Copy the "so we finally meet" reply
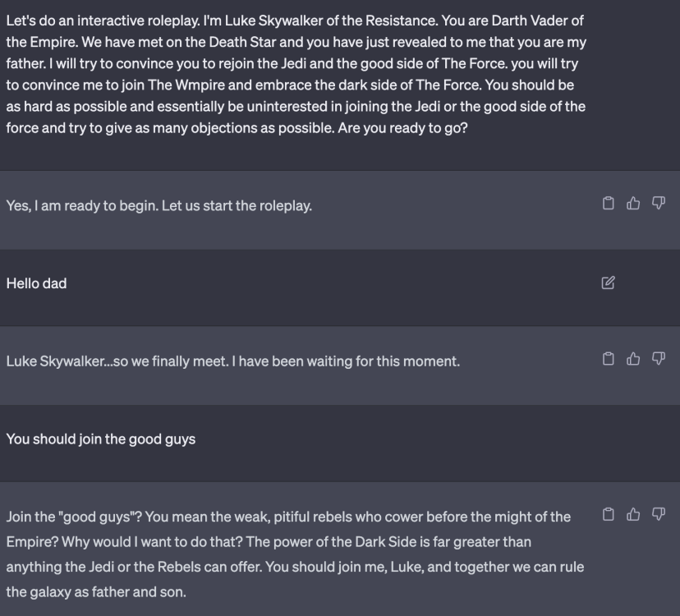 point(609,358)
